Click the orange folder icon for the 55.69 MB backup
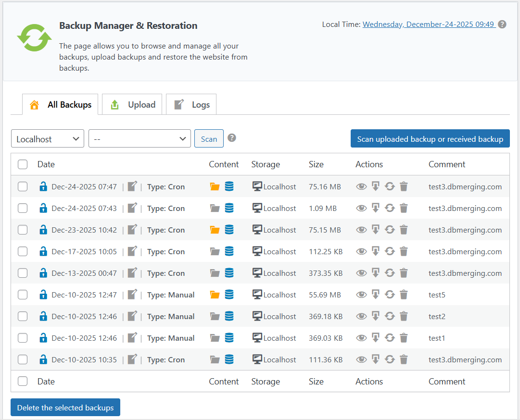The height and width of the screenshot is (420, 520). (215, 295)
